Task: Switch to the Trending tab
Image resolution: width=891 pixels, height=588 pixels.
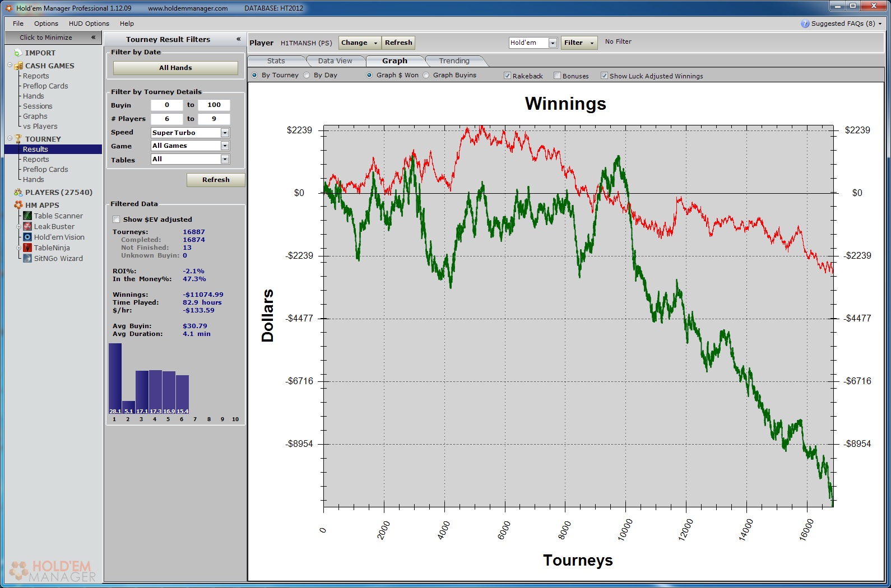Action: click(454, 61)
